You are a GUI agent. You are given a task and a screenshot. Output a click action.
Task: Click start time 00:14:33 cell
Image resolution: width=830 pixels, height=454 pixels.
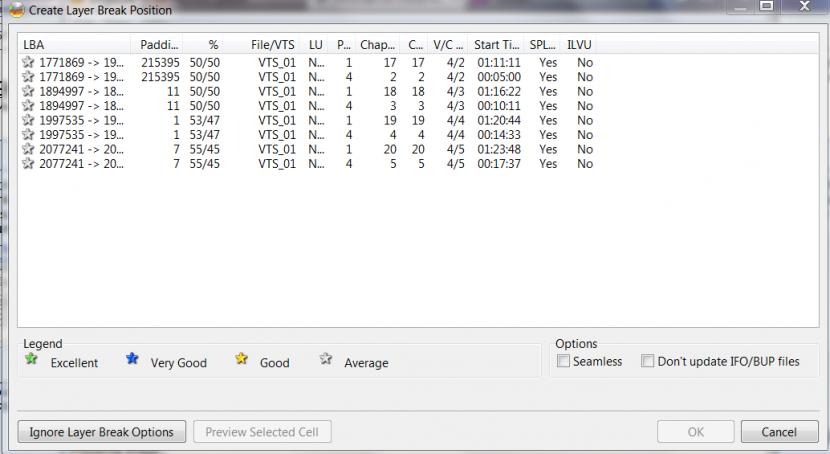[x=499, y=135]
